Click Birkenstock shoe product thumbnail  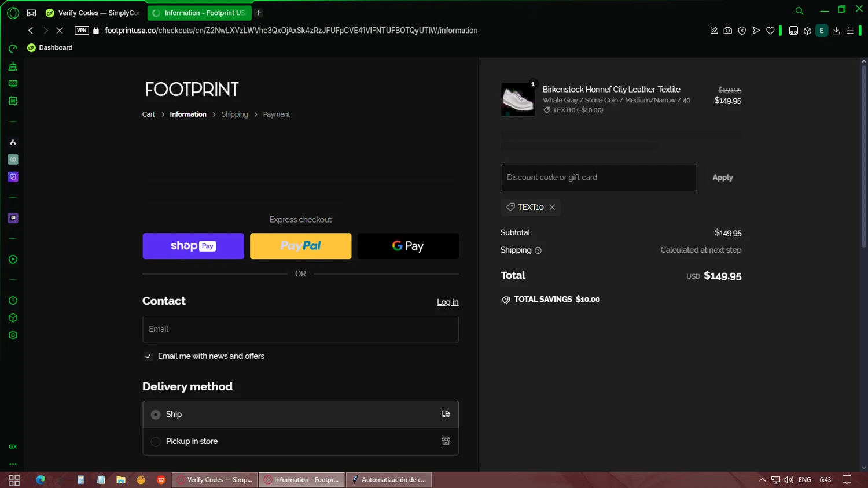(x=517, y=99)
